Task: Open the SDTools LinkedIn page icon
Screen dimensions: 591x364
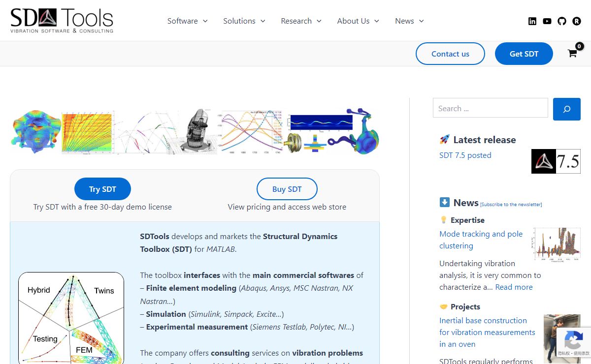Action: click(x=532, y=21)
